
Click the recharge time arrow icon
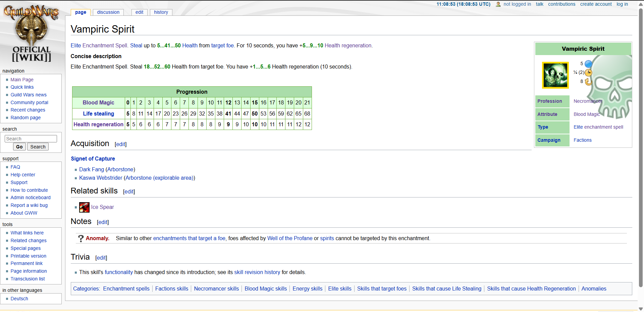pyautogui.click(x=588, y=82)
